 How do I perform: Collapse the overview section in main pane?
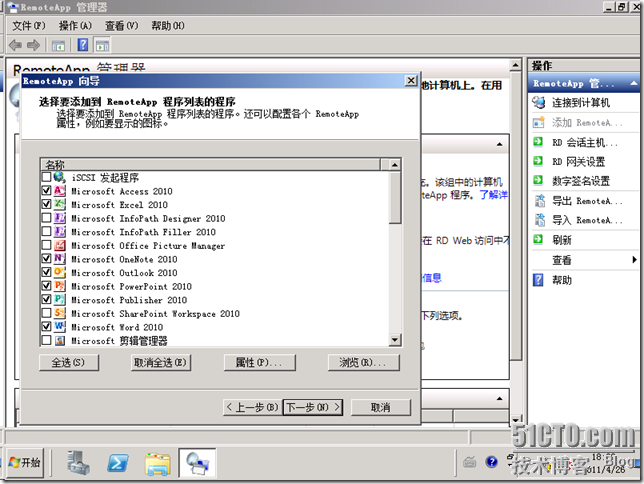[499, 144]
